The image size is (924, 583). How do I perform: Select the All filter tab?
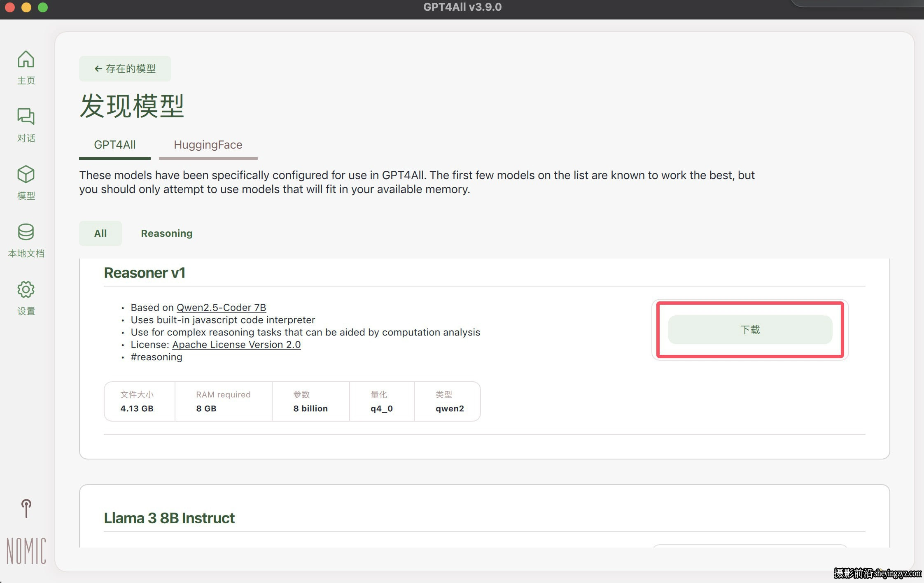coord(100,233)
